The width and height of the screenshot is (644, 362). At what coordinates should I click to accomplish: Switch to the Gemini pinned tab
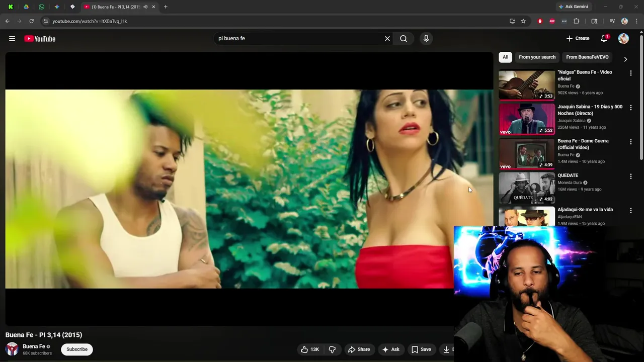pos(57,7)
